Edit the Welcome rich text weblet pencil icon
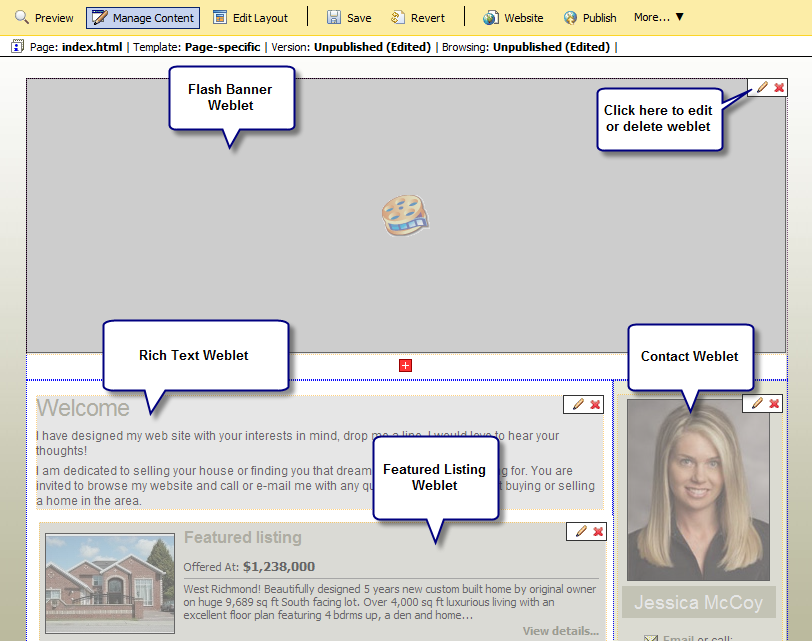Screen dimensions: 812x641 coord(578,404)
